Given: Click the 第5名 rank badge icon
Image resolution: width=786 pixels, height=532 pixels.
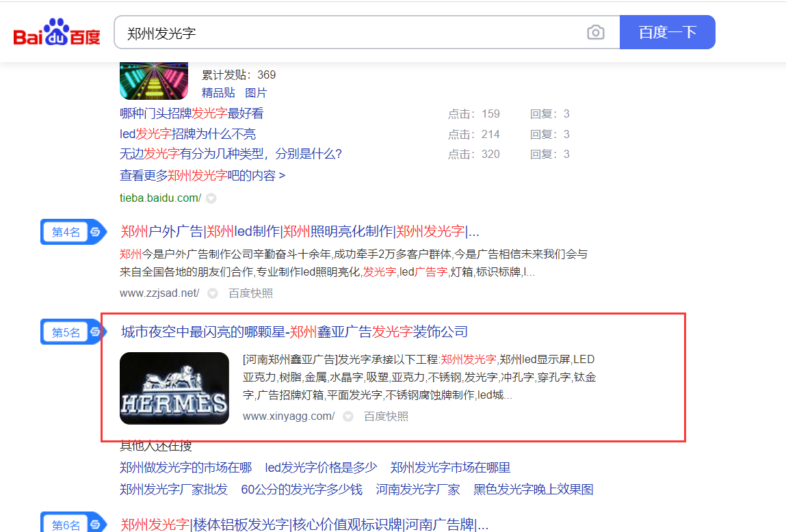Looking at the screenshot, I should coord(73,332).
